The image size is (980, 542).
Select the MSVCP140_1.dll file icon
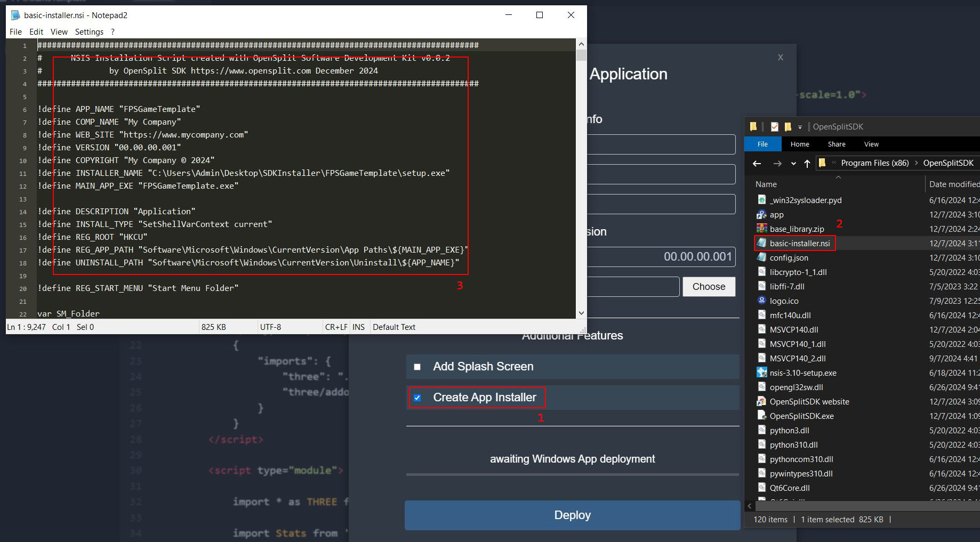coord(762,344)
